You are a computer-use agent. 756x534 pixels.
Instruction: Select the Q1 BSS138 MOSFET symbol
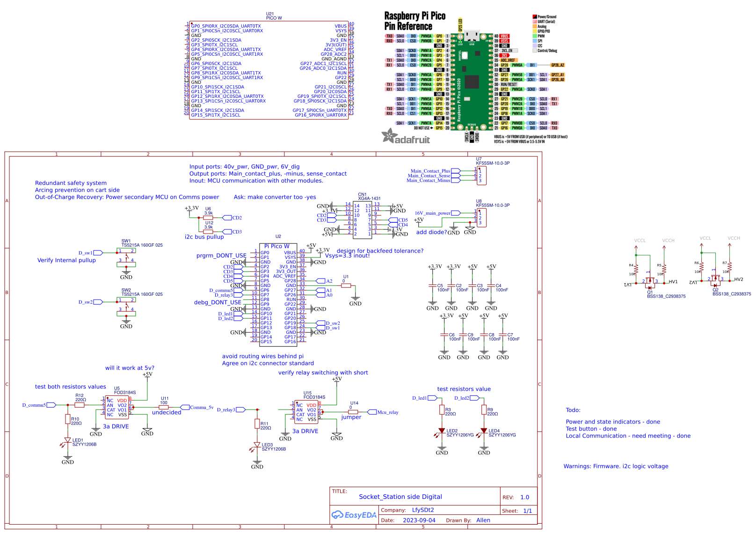650,282
